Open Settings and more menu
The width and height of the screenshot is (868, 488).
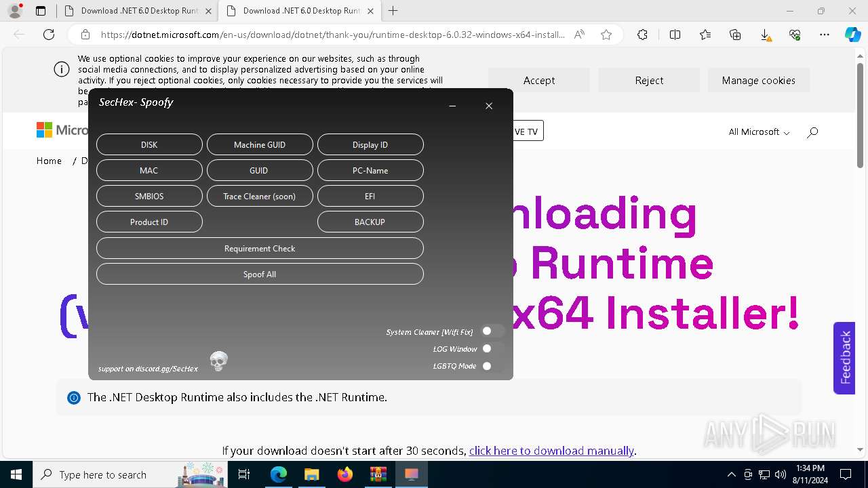point(825,35)
